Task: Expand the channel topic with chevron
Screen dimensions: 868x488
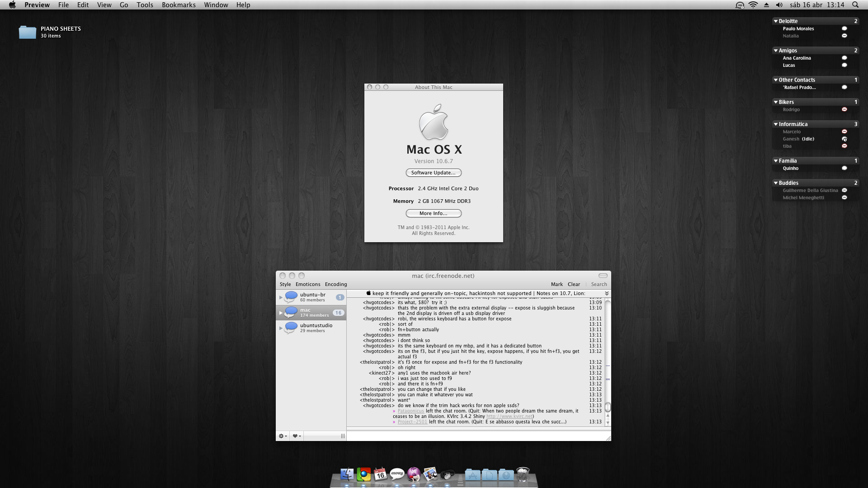Action: click(607, 294)
